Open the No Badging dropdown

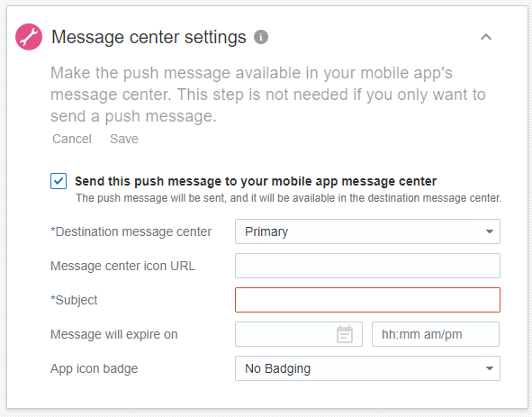click(x=367, y=368)
